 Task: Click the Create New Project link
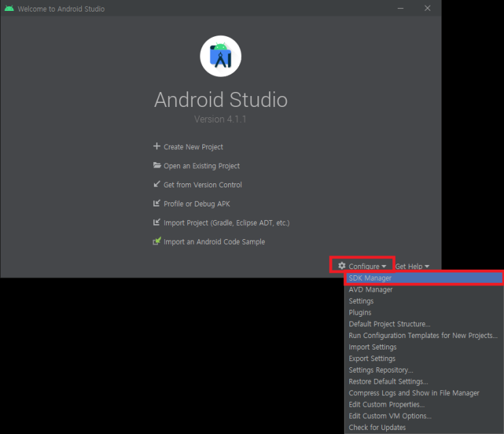click(x=193, y=147)
